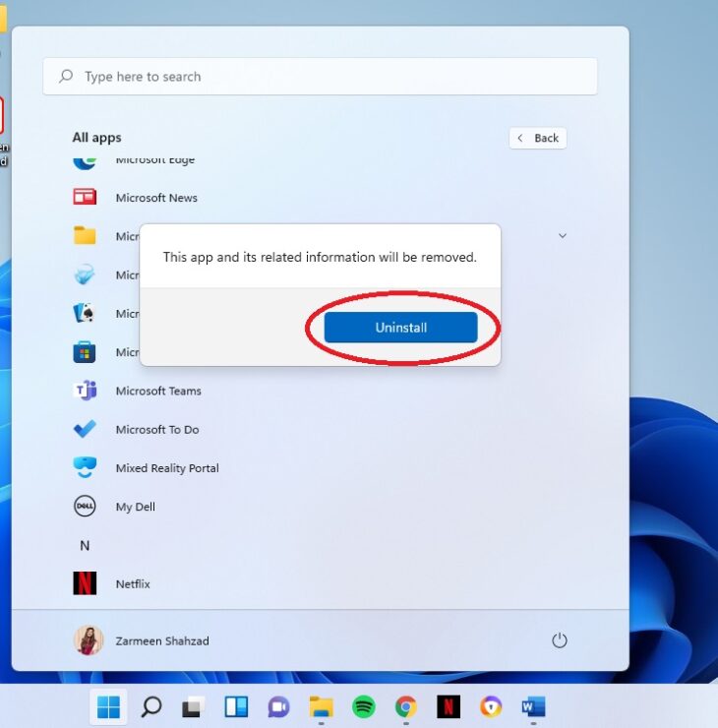Open the Microsoft To Do checkmark icon

tap(85, 429)
